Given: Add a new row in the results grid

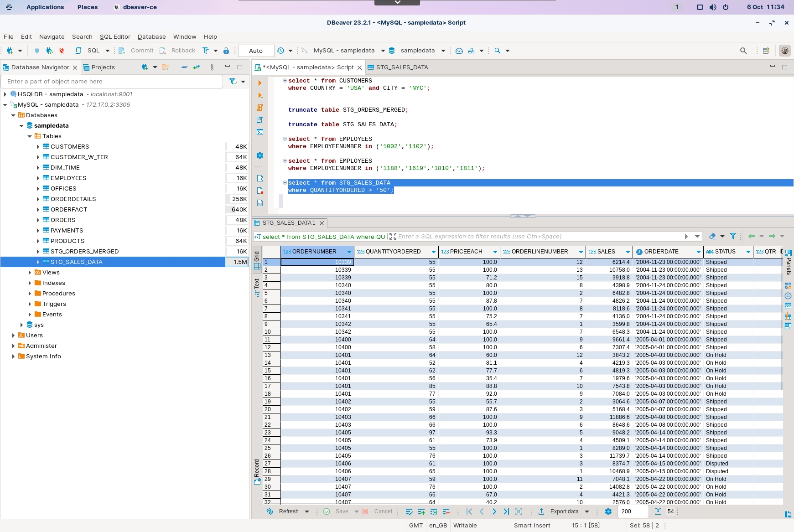Looking at the screenshot, I should (x=421, y=511).
